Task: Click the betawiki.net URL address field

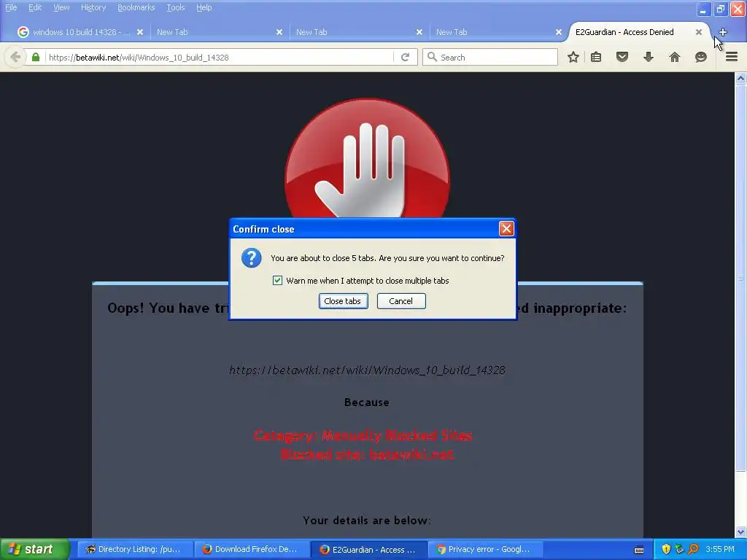Action: (219, 57)
